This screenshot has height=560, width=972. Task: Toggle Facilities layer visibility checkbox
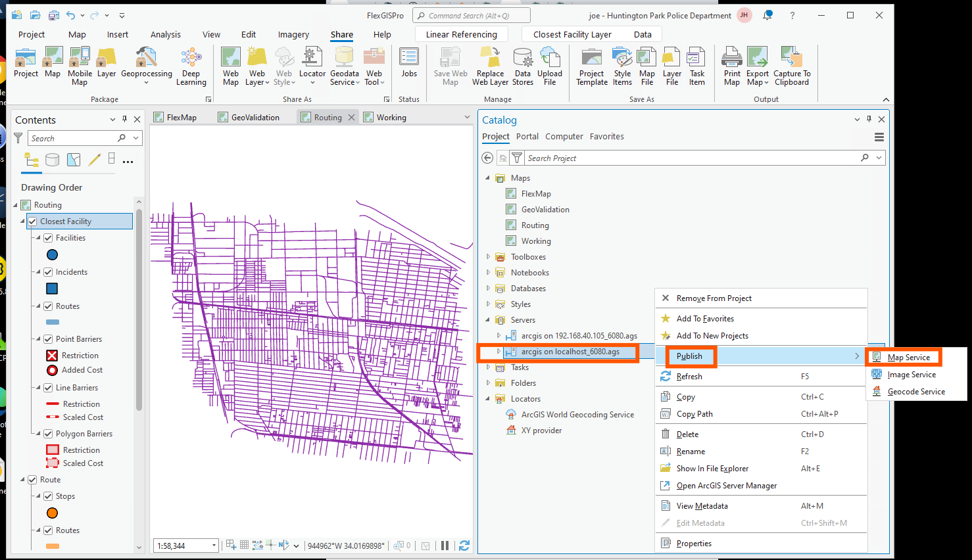pos(48,238)
